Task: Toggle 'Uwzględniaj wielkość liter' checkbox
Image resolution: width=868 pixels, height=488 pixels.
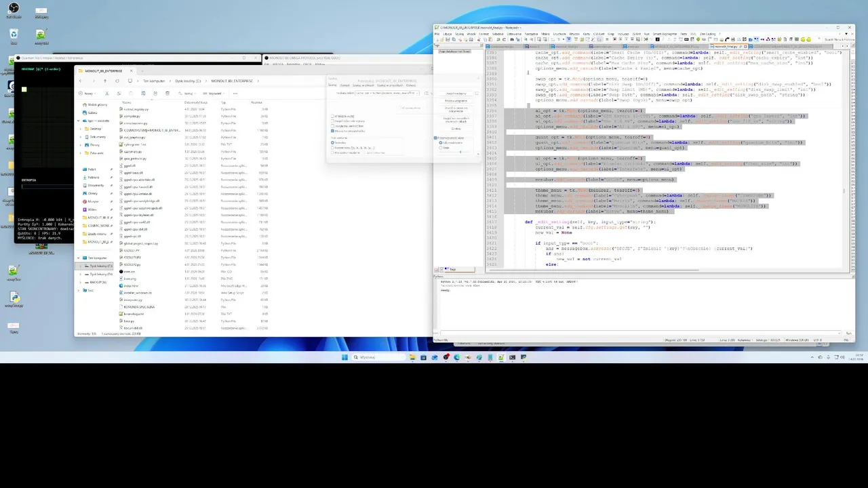Action: pos(332,126)
